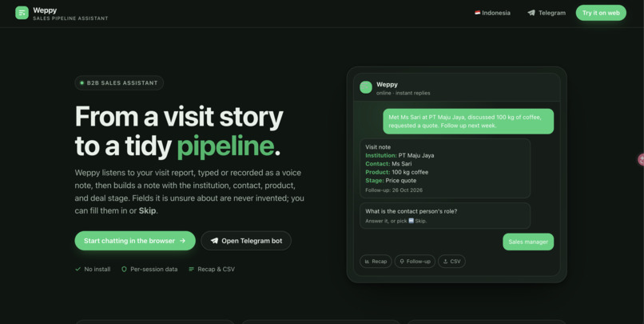Click the bold Skip word in description
Viewport: 644px width, 324px height.
coord(147,211)
